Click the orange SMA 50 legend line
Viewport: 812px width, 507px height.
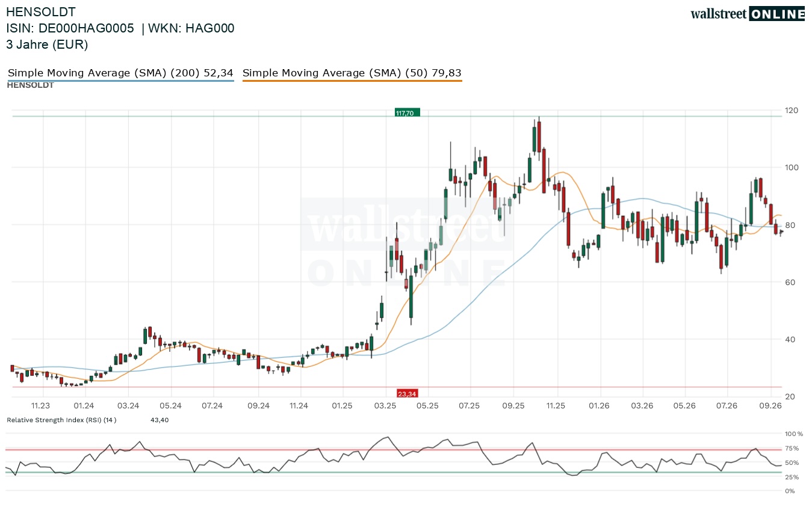pos(352,80)
